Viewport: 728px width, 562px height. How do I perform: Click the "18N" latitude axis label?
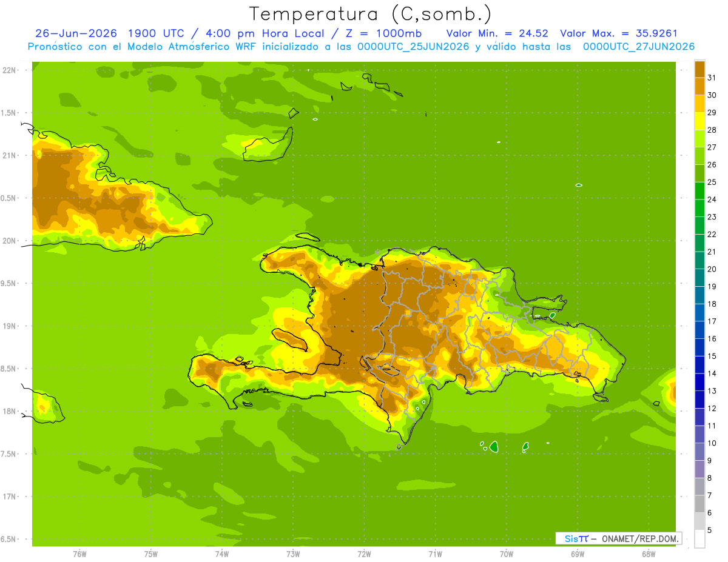[9, 411]
